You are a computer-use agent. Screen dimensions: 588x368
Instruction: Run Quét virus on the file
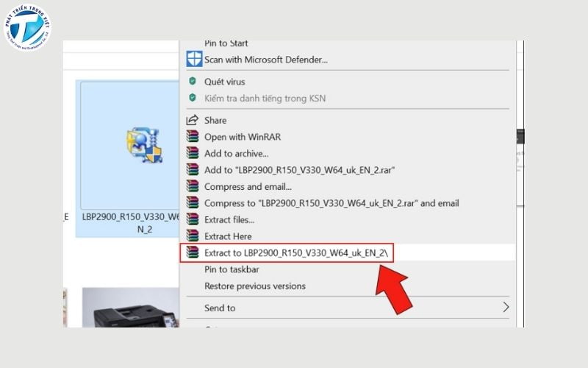click(x=224, y=82)
